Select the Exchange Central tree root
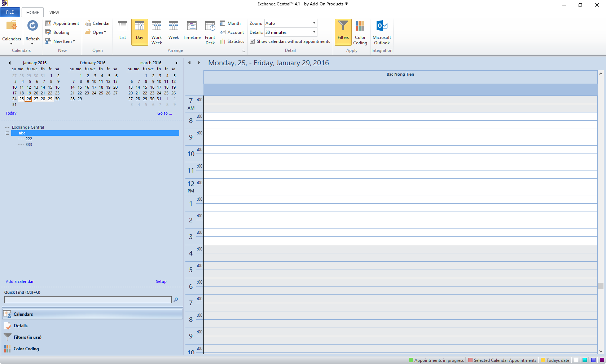 [28, 128]
